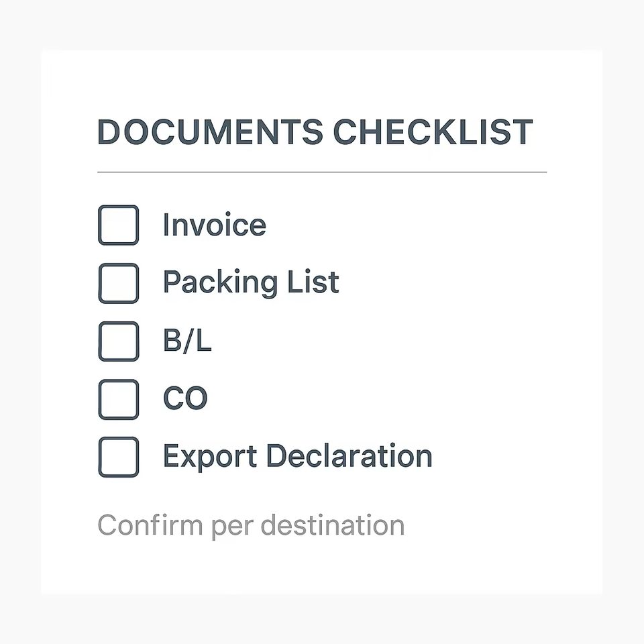This screenshot has height=644, width=644.
Task: Click the word "Confirm" in the footer note
Action: click(151, 525)
